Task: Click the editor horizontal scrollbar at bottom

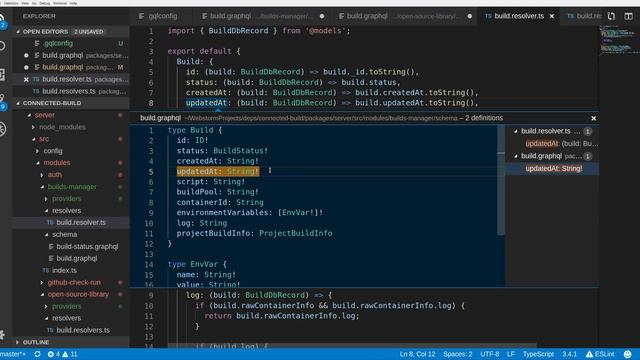Action: (352, 345)
